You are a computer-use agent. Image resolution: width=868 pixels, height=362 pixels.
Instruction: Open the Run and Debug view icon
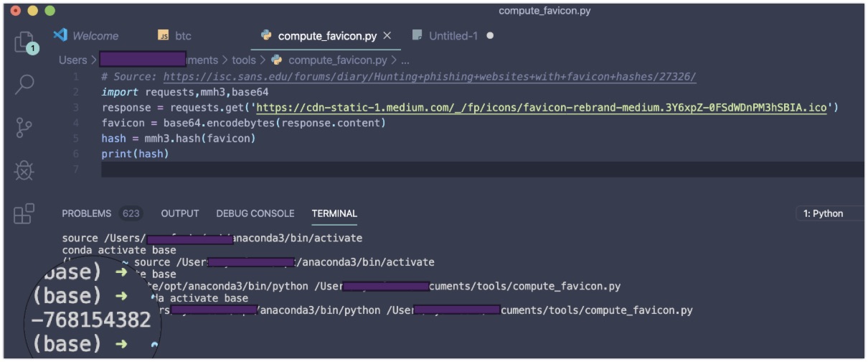pyautogui.click(x=24, y=171)
